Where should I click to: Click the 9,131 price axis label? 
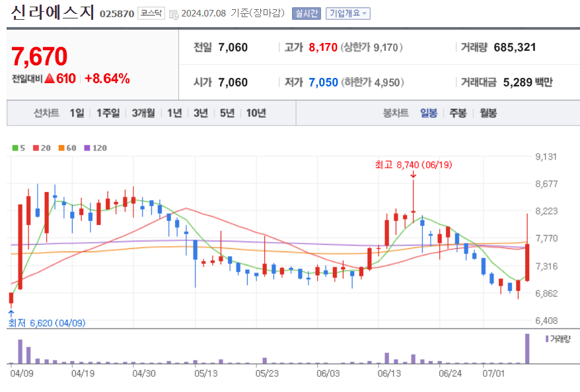point(546,156)
